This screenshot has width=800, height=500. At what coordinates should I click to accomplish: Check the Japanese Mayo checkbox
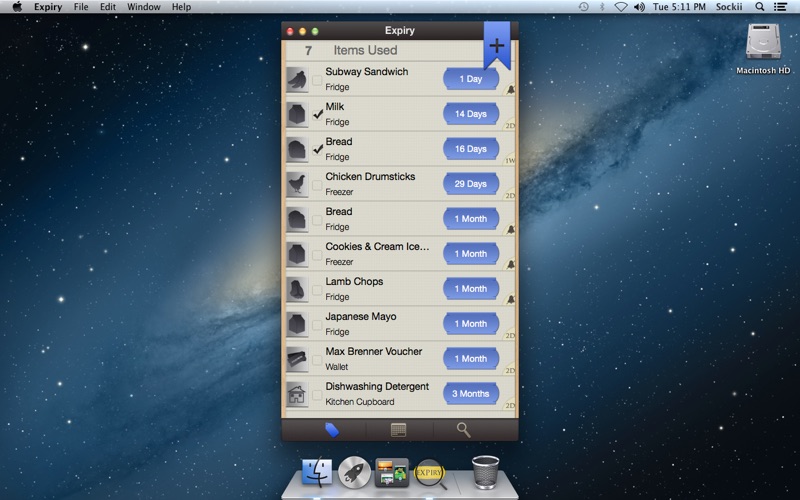[317, 325]
